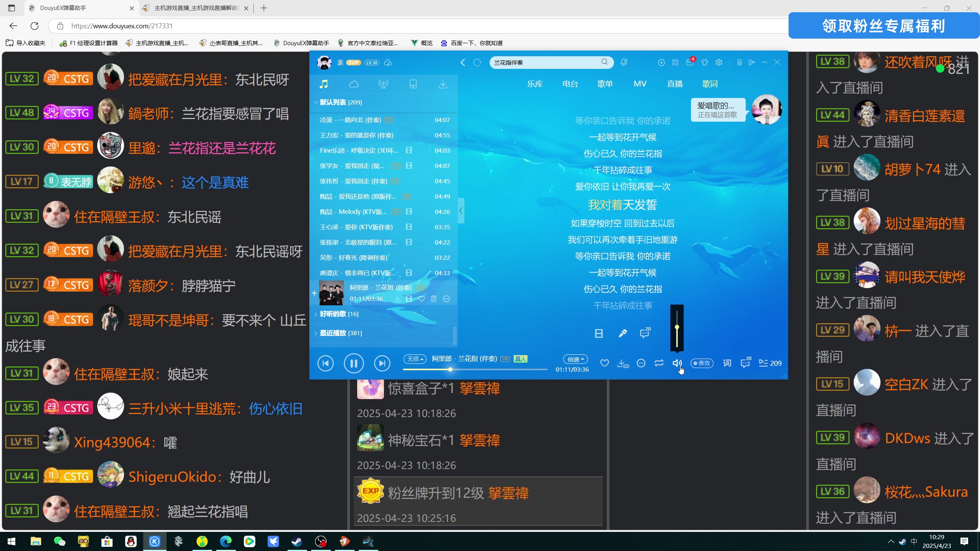Viewport: 980px width, 551px height.
Task: Open the play queue showing 209
Action: pyautogui.click(x=770, y=363)
